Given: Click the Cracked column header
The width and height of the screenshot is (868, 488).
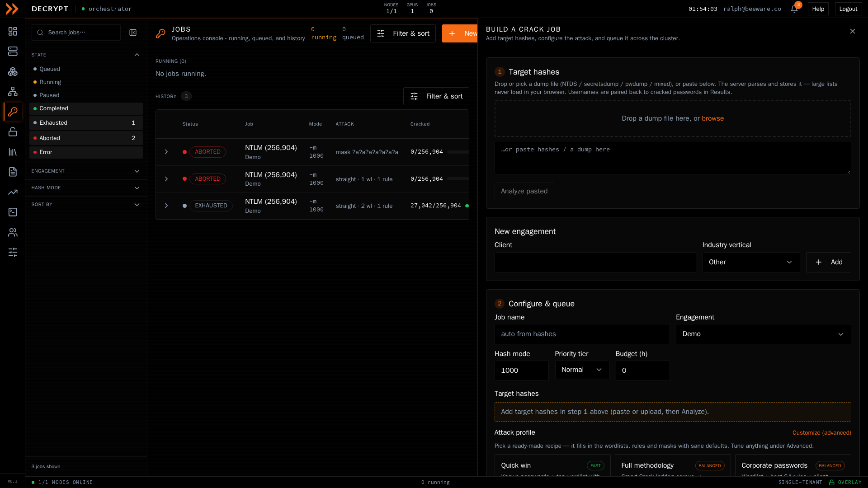Looking at the screenshot, I should click(x=420, y=124).
